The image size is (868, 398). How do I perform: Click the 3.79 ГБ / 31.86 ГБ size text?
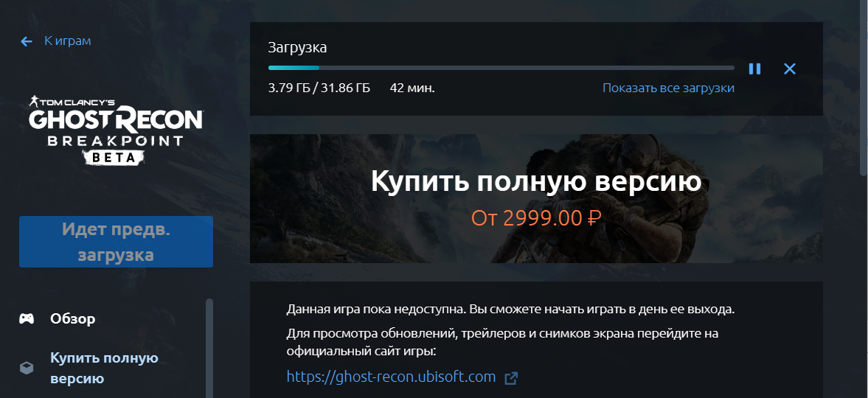(319, 88)
